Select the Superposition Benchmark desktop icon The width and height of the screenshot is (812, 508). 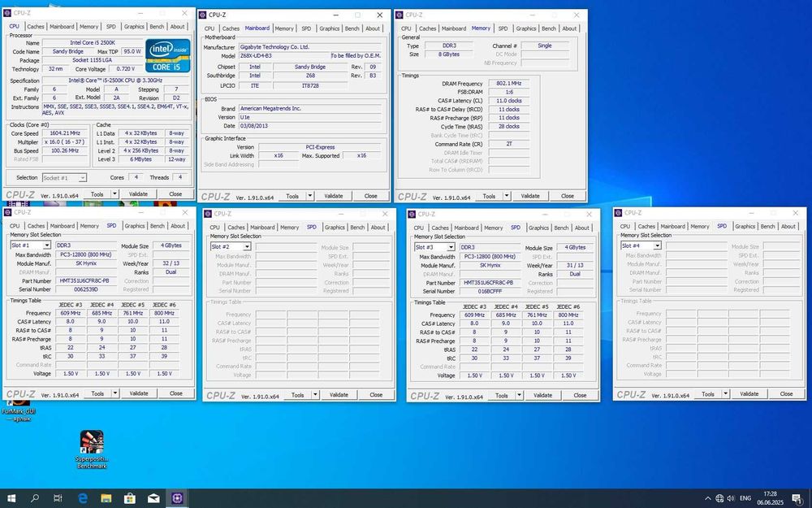click(92, 449)
